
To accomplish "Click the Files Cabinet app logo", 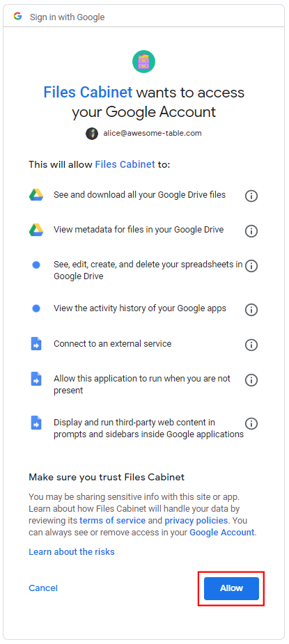I will pyautogui.click(x=144, y=61).
